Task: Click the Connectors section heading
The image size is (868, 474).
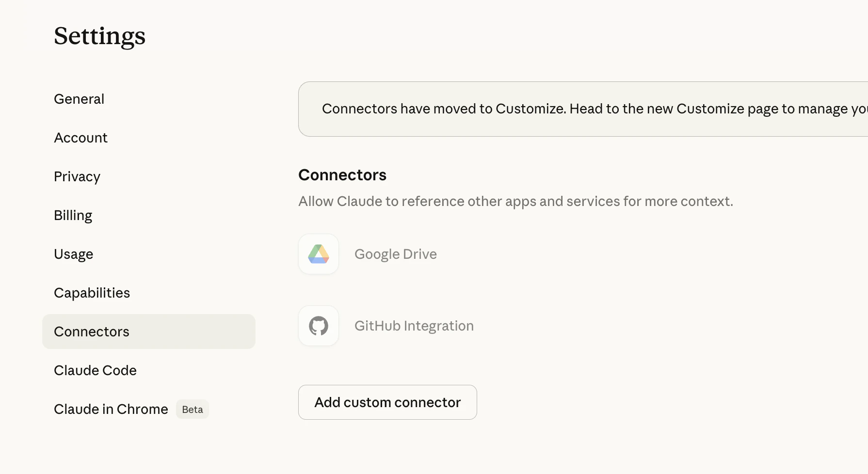Action: tap(342, 175)
